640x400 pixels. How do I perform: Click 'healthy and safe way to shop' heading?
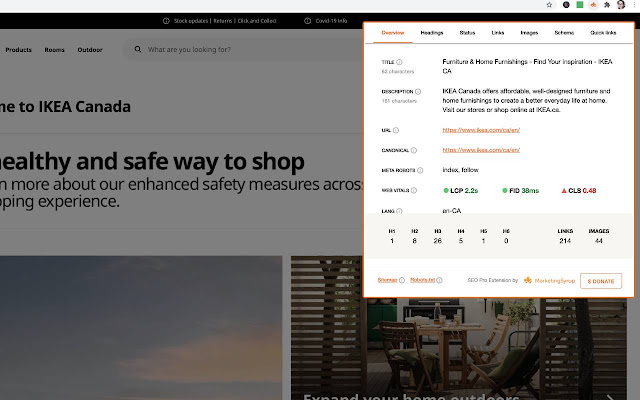(152, 161)
